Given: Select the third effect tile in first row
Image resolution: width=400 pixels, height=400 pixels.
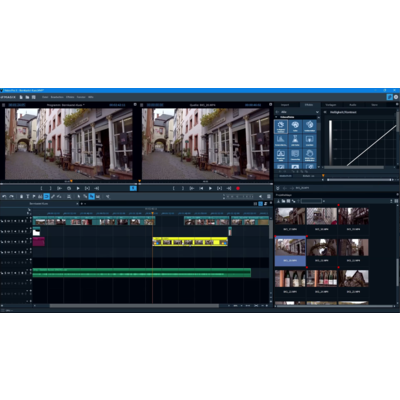Looking at the screenshot, I should click(x=310, y=127).
